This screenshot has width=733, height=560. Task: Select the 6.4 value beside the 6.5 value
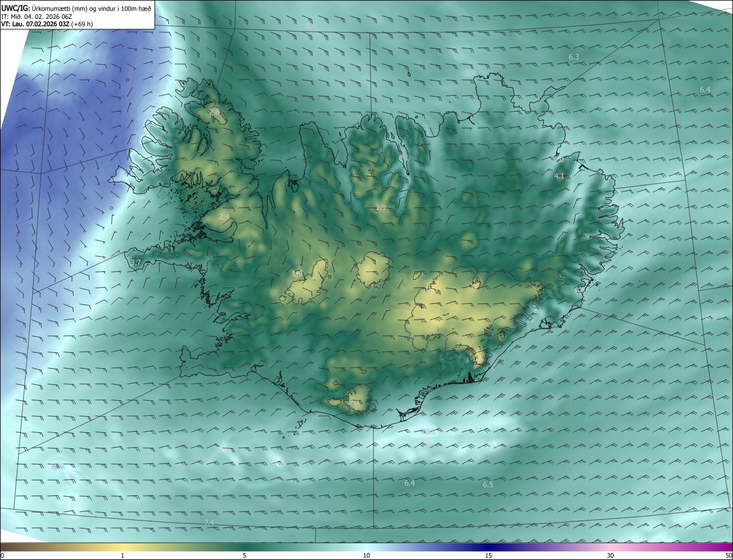pyautogui.click(x=409, y=483)
